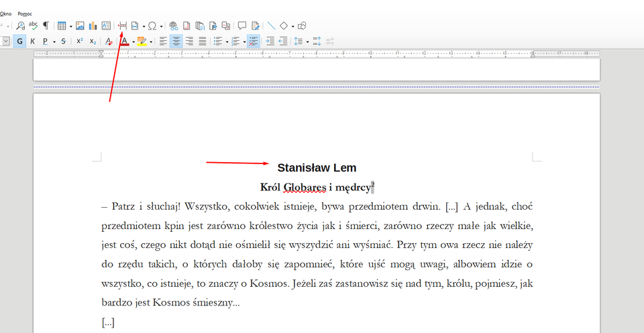Open the font size combo box arrow
The image size is (644, 333).
click(x=6, y=41)
